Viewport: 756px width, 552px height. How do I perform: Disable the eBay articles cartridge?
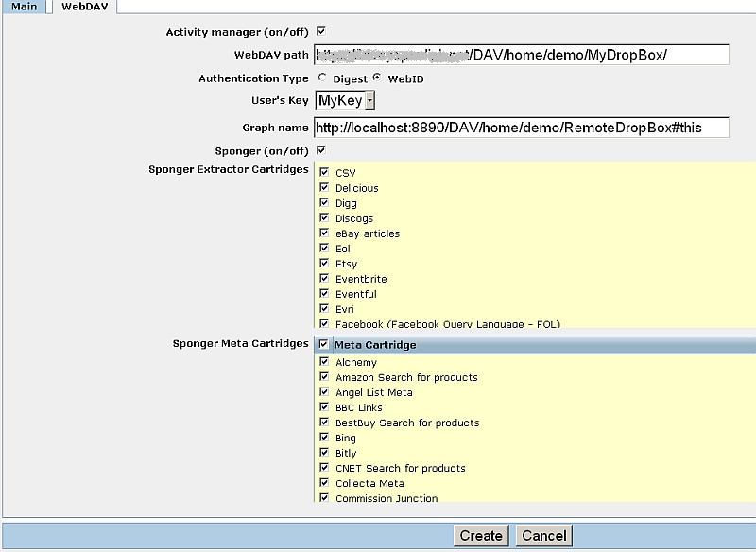click(x=324, y=233)
